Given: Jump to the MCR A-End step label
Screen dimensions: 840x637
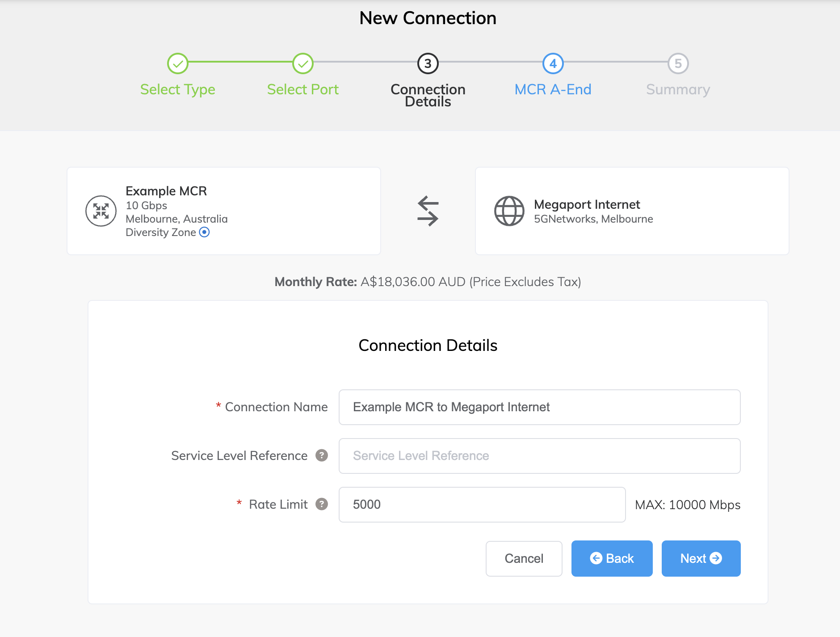Looking at the screenshot, I should coord(553,89).
